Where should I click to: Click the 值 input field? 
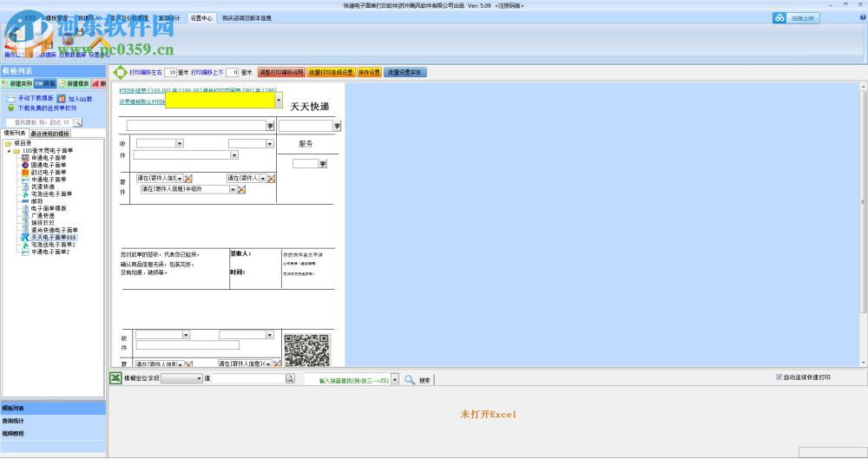pyautogui.click(x=248, y=378)
